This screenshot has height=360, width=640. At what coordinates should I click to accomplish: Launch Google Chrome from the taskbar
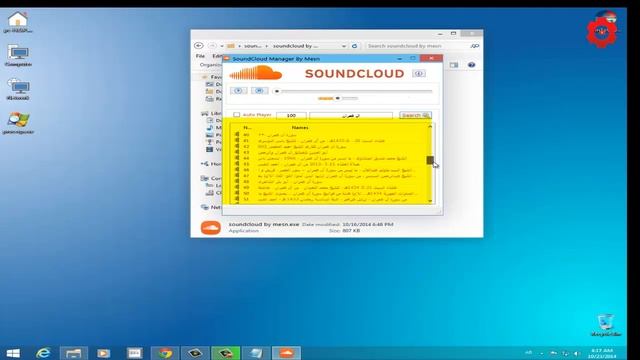point(165,353)
